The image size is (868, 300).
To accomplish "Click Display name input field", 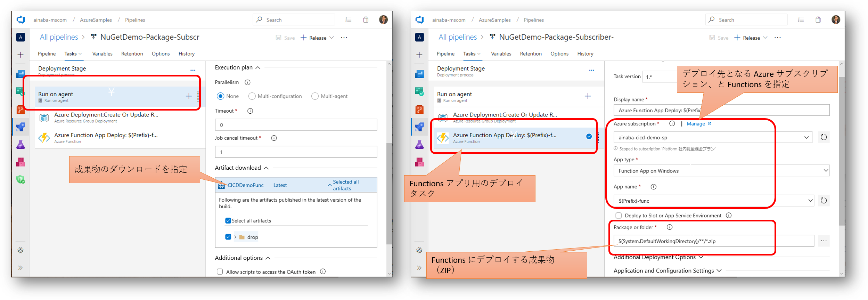I will coord(721,110).
